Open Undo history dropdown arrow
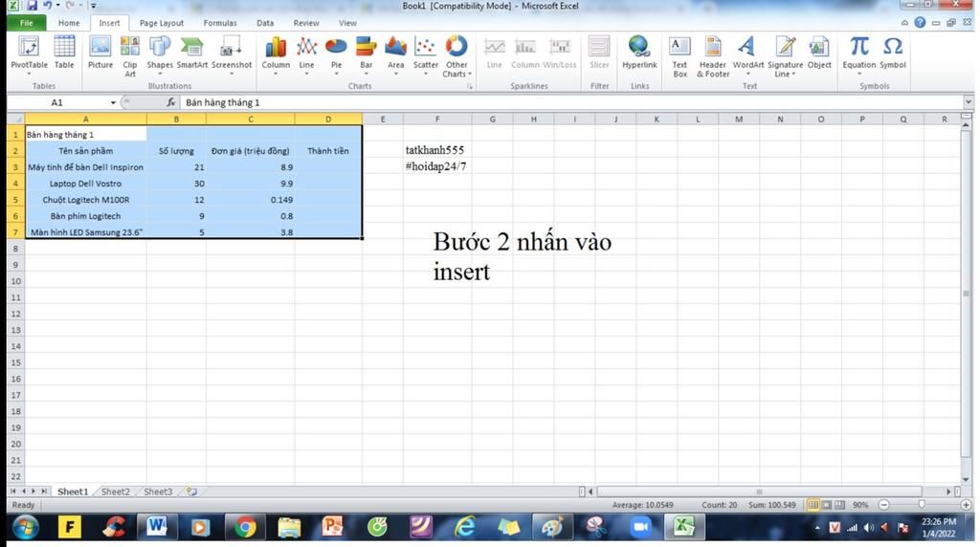 pyautogui.click(x=58, y=6)
